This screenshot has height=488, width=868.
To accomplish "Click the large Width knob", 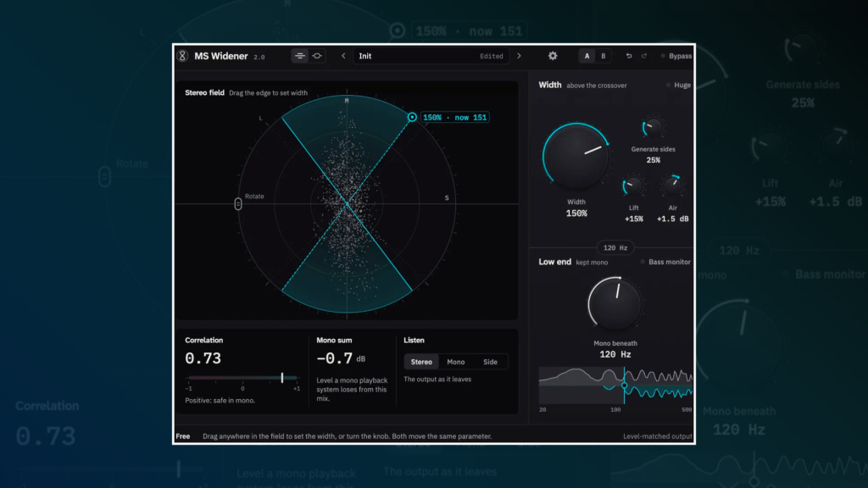I will [x=576, y=157].
